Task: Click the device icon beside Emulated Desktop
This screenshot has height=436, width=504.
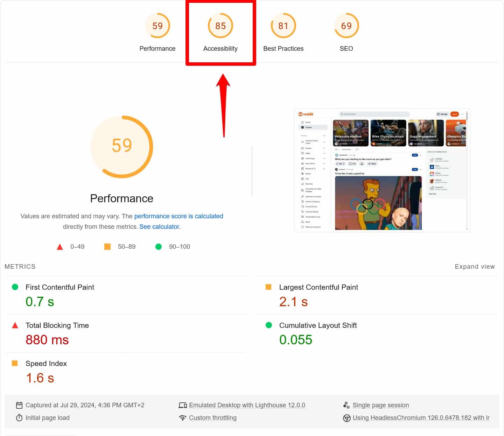Action: pos(183,405)
